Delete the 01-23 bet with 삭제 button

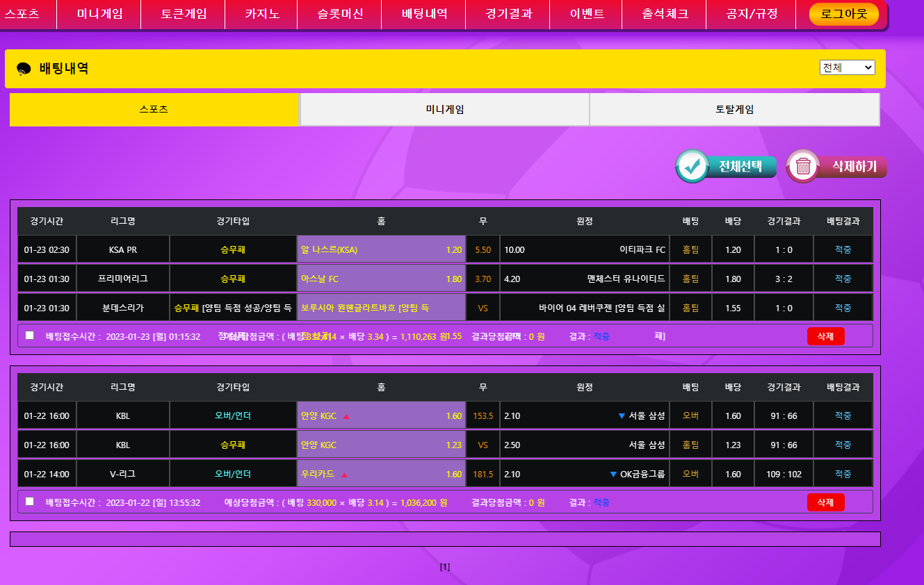[x=825, y=336]
